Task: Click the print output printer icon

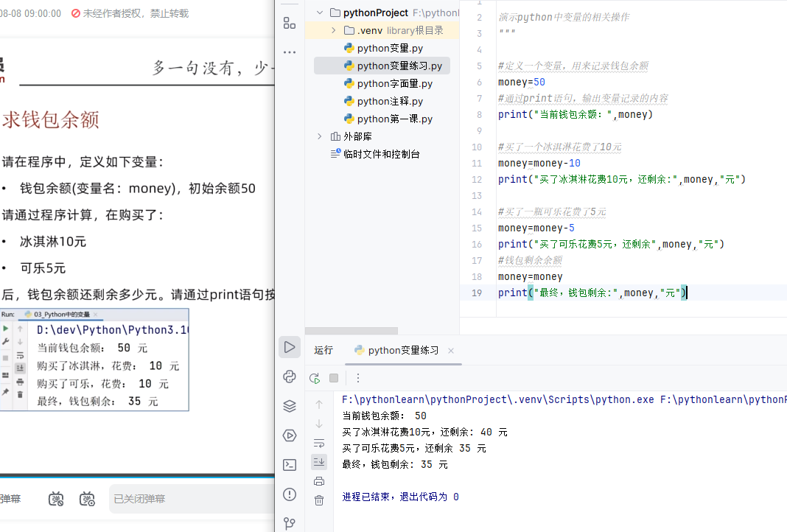Action: point(319,481)
